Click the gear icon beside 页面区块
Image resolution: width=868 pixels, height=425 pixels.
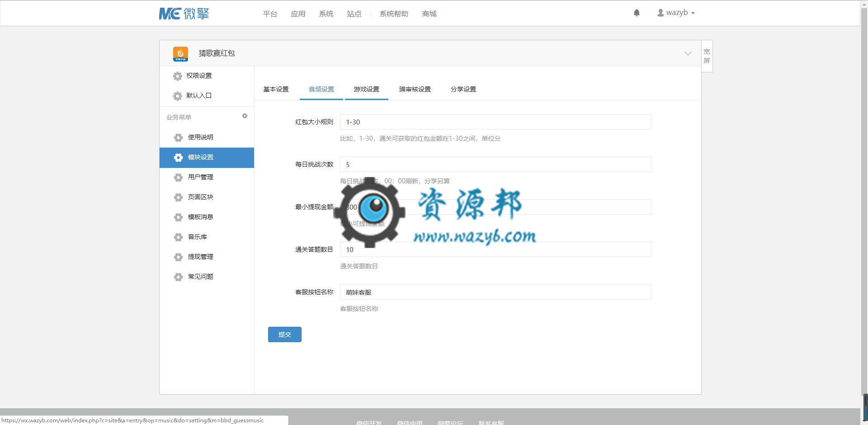(179, 197)
